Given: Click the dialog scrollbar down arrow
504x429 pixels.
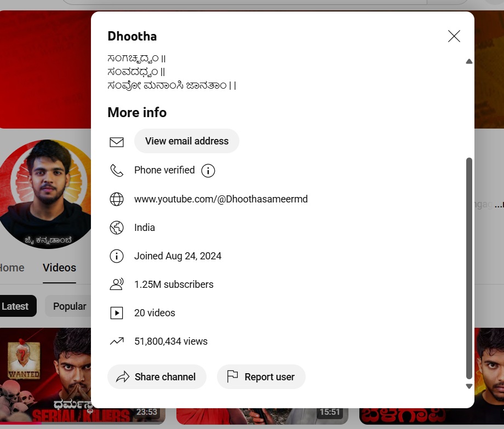Looking at the screenshot, I should pyautogui.click(x=469, y=386).
